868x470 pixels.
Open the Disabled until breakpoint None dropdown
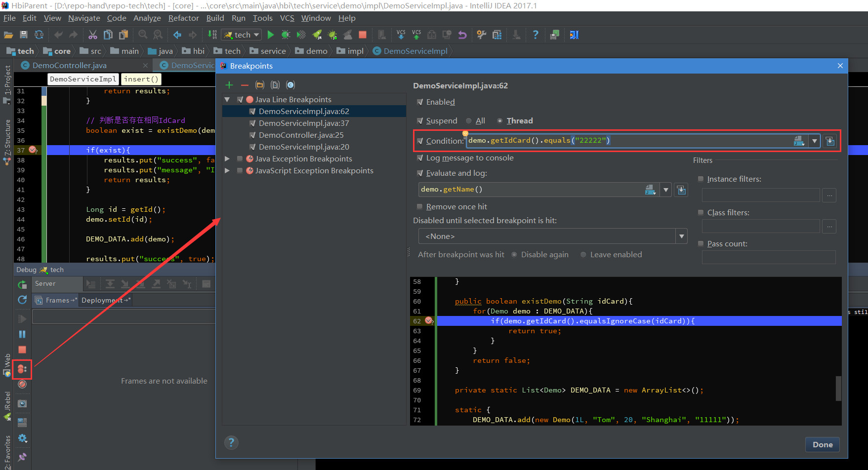(x=682, y=236)
